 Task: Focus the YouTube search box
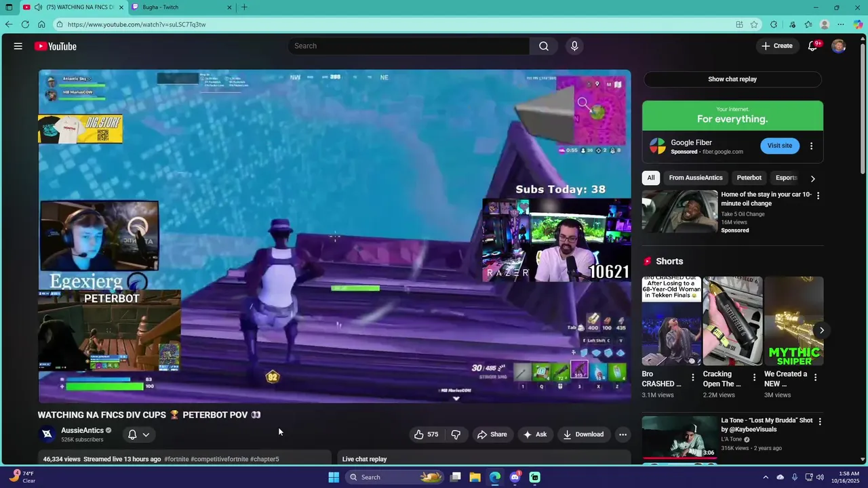tap(409, 46)
